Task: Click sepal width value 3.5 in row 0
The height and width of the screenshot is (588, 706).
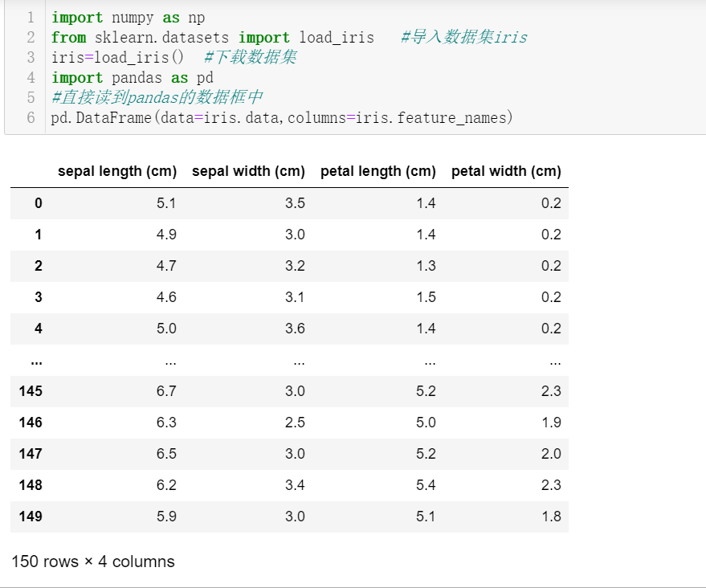Action: [295, 203]
